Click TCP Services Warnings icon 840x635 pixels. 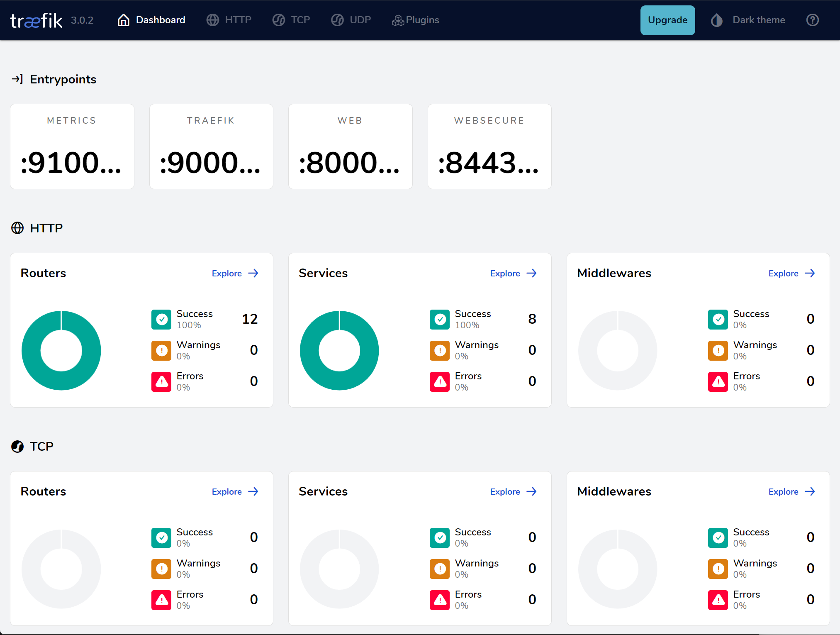click(440, 569)
